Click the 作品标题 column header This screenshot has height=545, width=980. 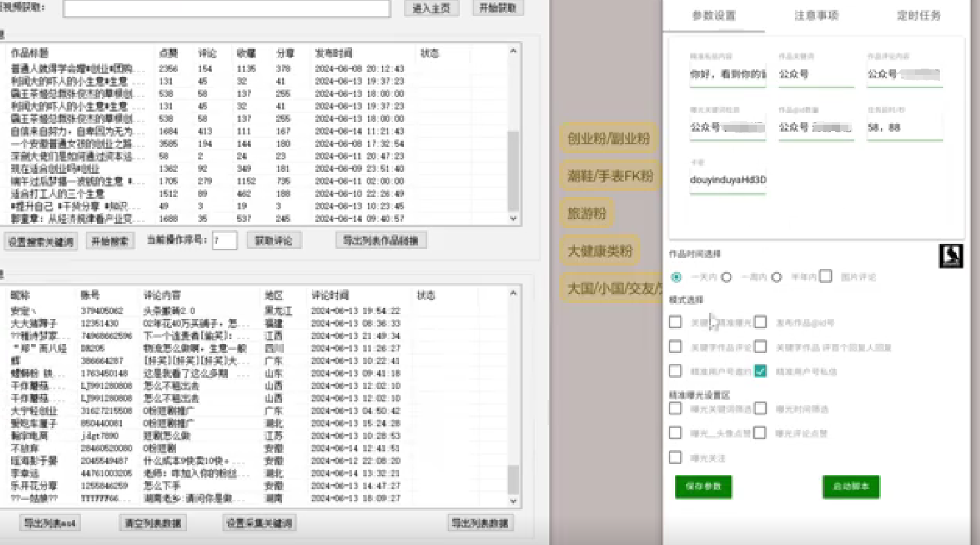point(29,53)
